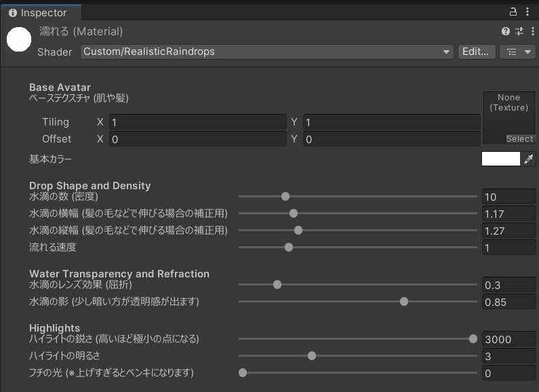Screen dimensions: 539x392
Task: Adjust 水滴の数 (密度) slider handle
Action: 285,197
